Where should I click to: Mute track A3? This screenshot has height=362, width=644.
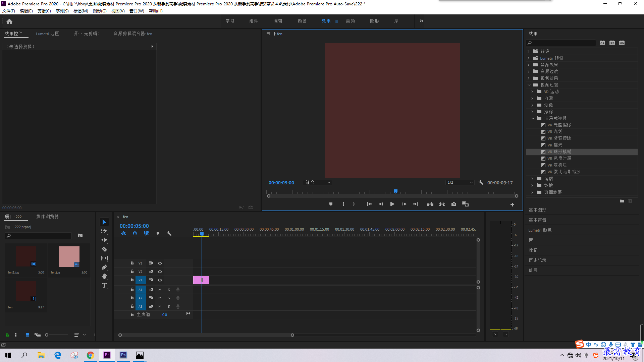160,306
